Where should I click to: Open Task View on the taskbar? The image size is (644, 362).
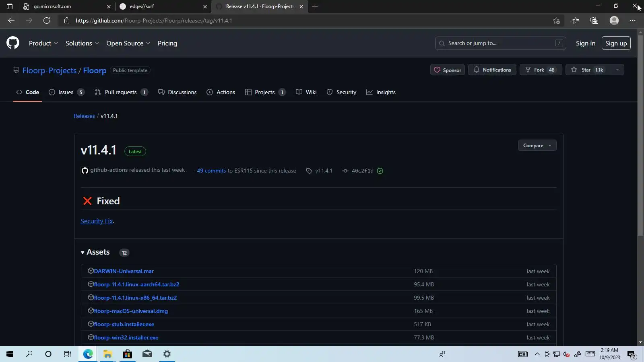click(x=68, y=354)
